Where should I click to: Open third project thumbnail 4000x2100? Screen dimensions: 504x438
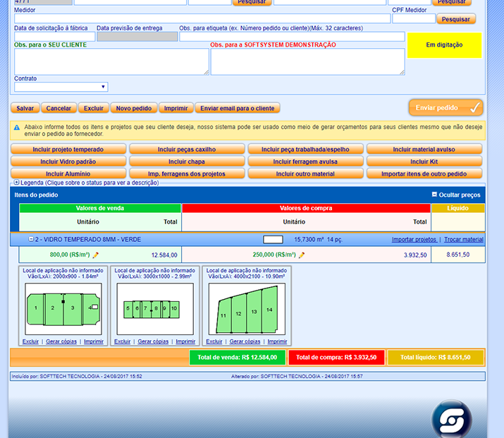247,308
